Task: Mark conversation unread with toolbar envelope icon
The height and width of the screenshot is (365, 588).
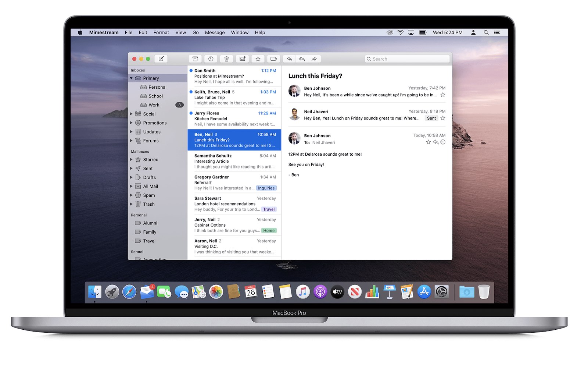Action: coord(242,59)
